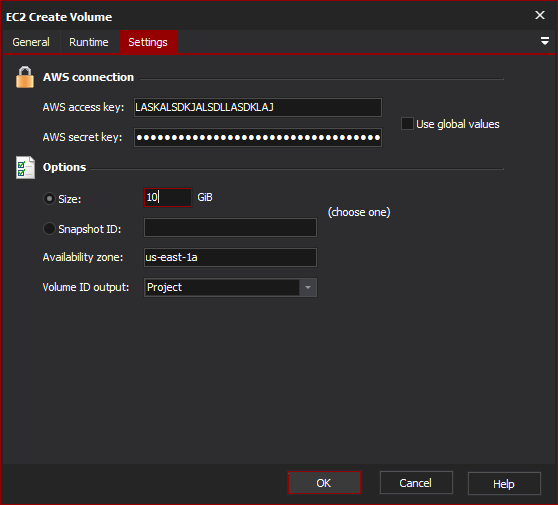Viewport: 558px width, 505px height.
Task: Switch to the Runtime tab
Action: 89,42
